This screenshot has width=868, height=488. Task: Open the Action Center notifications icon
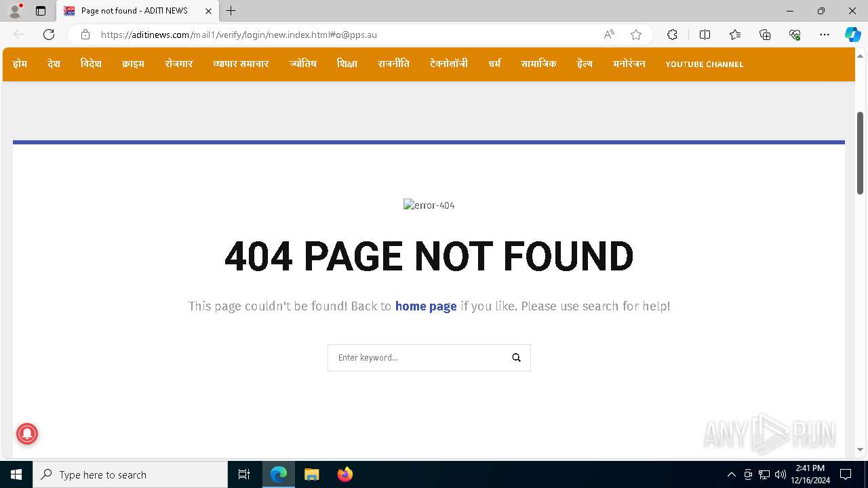click(x=846, y=474)
